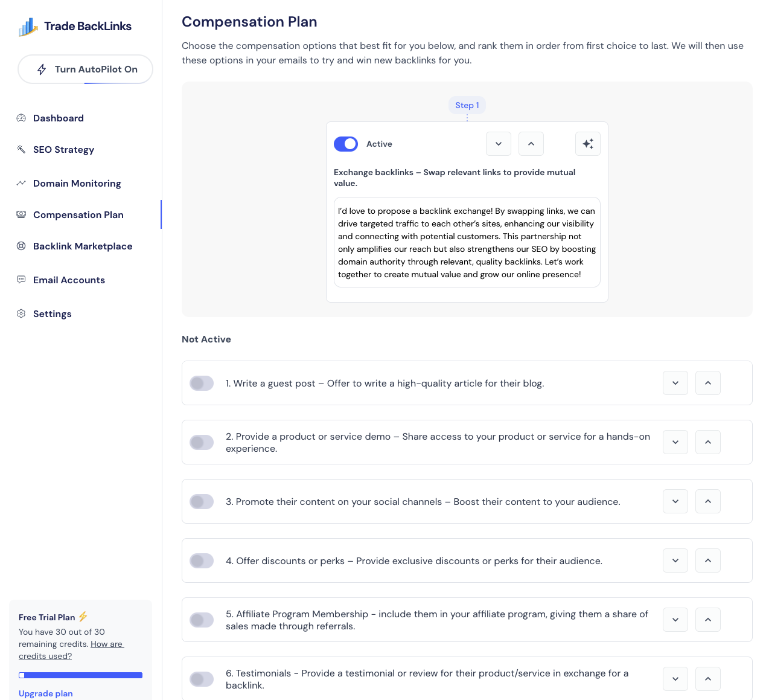Click the Settings gear icon in sidebar
766x700 pixels.
[21, 313]
